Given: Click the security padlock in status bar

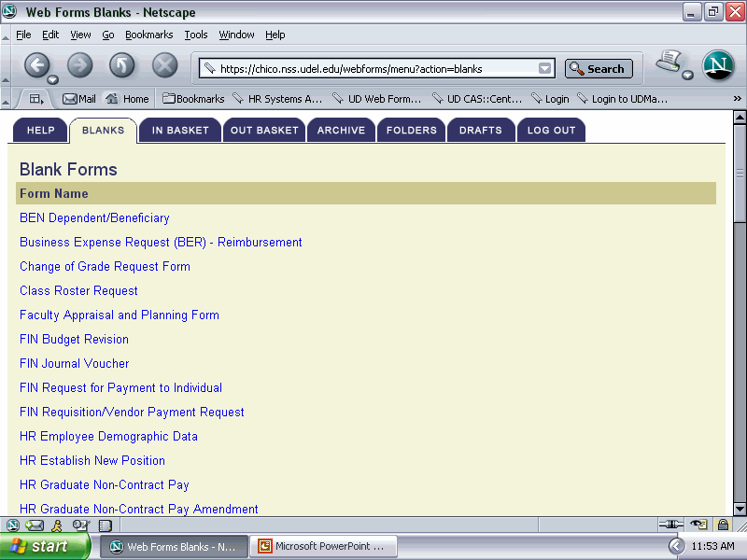Looking at the screenshot, I should coord(723,525).
